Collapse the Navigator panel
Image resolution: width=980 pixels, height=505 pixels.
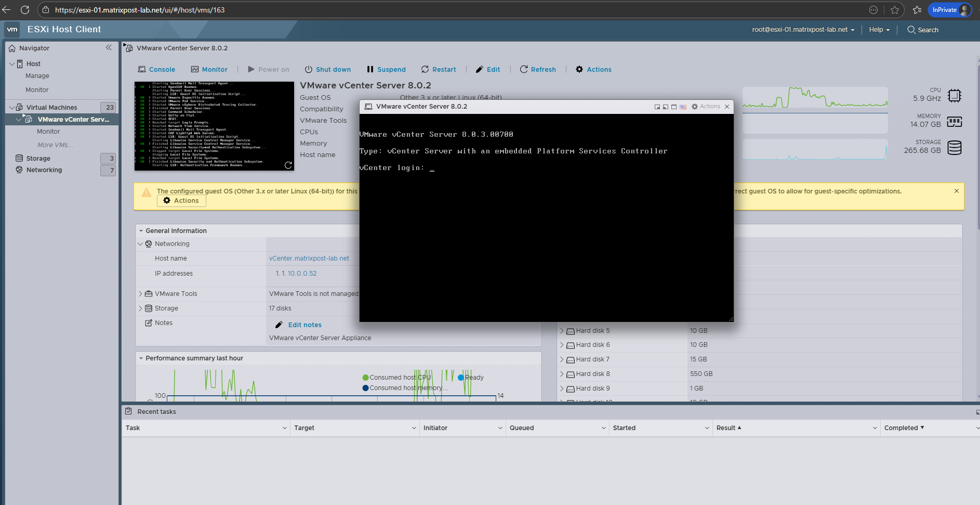click(109, 47)
